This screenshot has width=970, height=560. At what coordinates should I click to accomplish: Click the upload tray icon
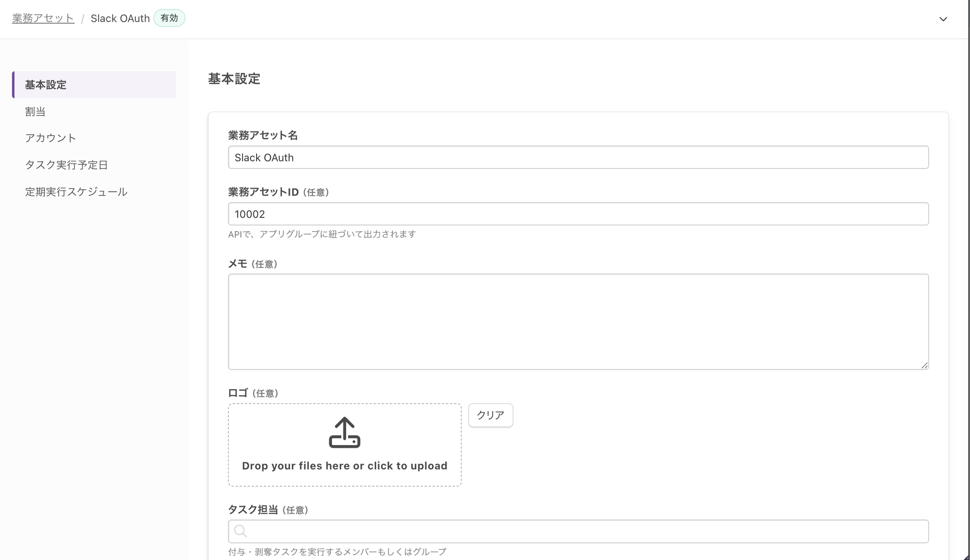pyautogui.click(x=344, y=432)
